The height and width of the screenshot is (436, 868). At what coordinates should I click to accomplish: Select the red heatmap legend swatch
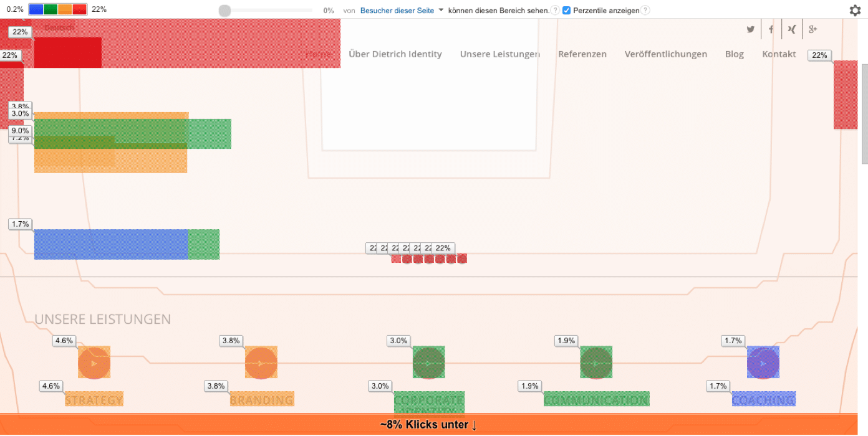pos(80,9)
